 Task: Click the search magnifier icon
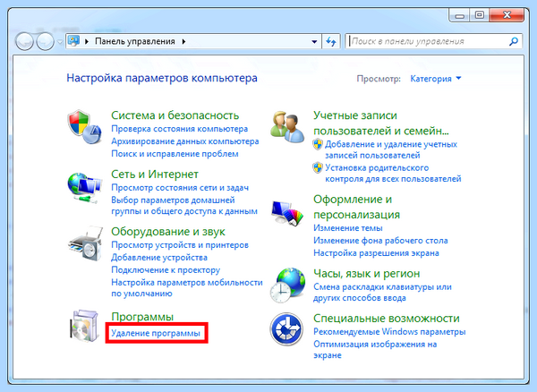[x=514, y=41]
